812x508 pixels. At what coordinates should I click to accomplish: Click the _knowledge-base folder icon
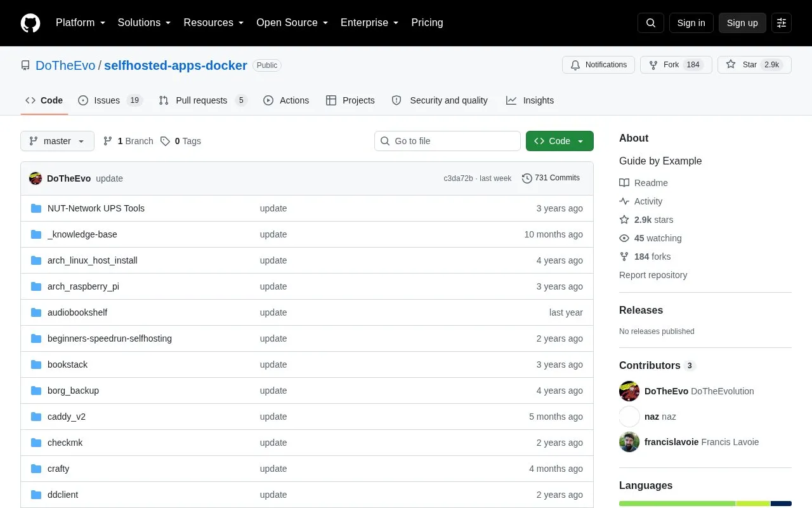coord(36,234)
